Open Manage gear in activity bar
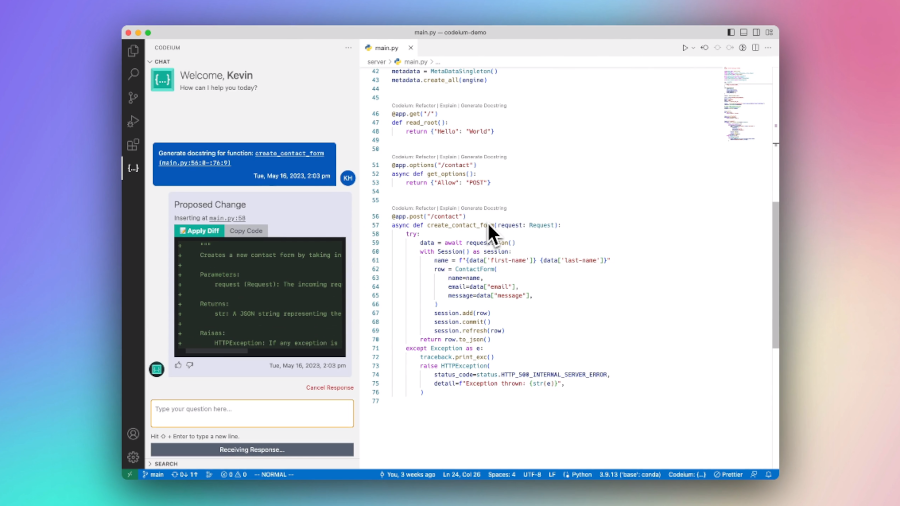The width and height of the screenshot is (900, 506). point(133,457)
